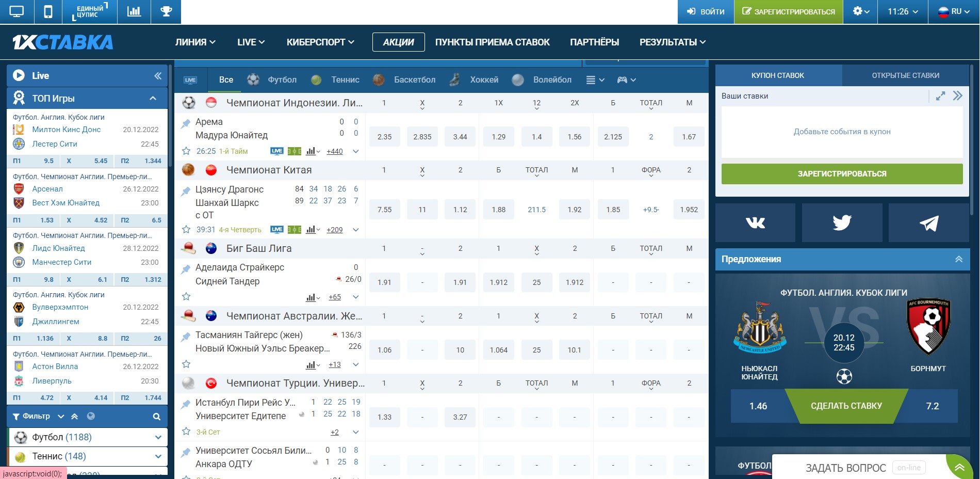This screenshot has height=479, width=980.
Task: Collapse the ТОП Игры section
Action: (153, 98)
